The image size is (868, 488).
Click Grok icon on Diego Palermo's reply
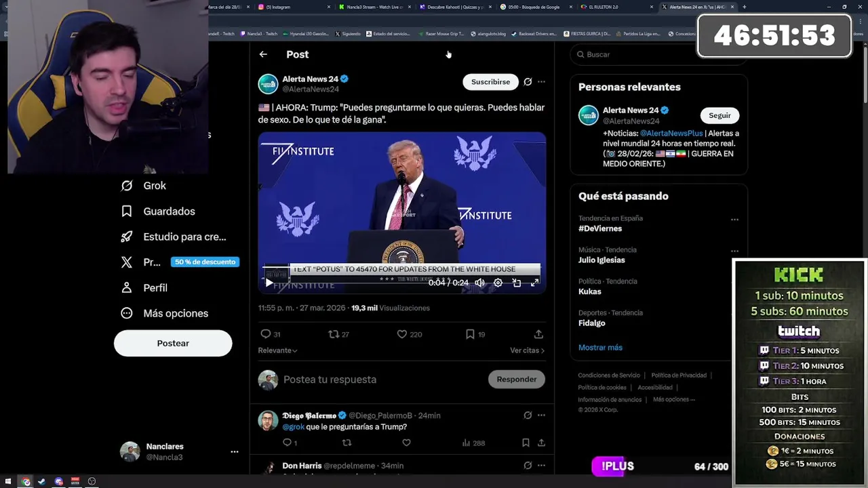click(x=528, y=415)
